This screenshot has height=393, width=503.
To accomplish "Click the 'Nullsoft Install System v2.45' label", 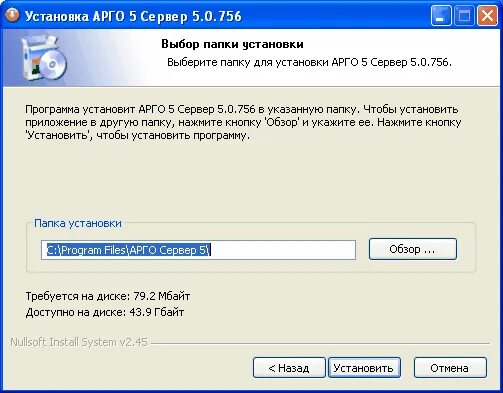I will pos(79,342).
